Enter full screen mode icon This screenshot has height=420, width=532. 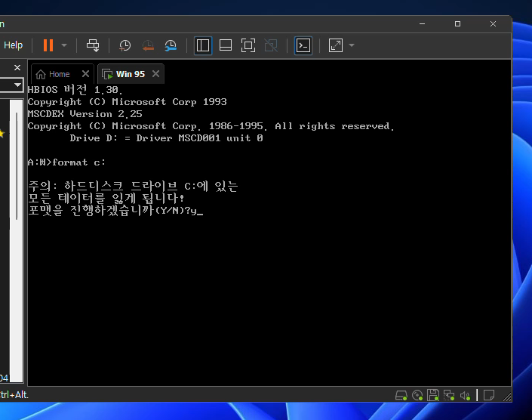pyautogui.click(x=248, y=45)
